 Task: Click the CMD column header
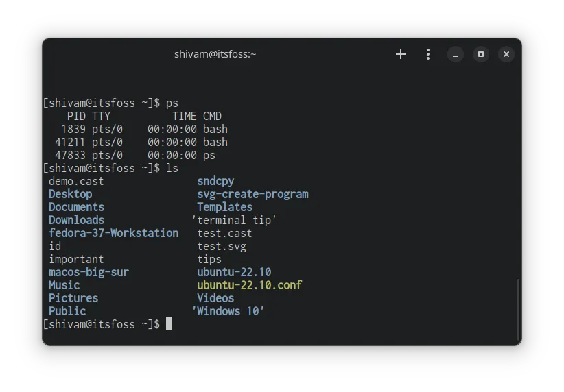point(212,116)
